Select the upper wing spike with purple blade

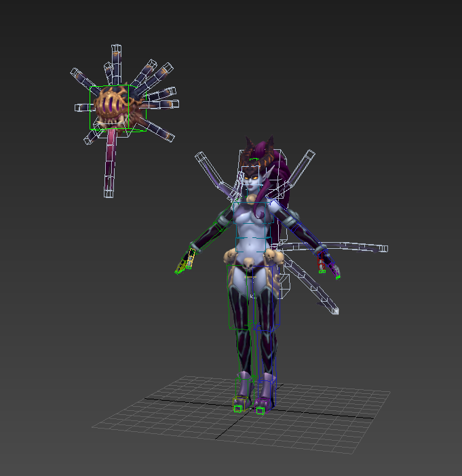[213, 174]
